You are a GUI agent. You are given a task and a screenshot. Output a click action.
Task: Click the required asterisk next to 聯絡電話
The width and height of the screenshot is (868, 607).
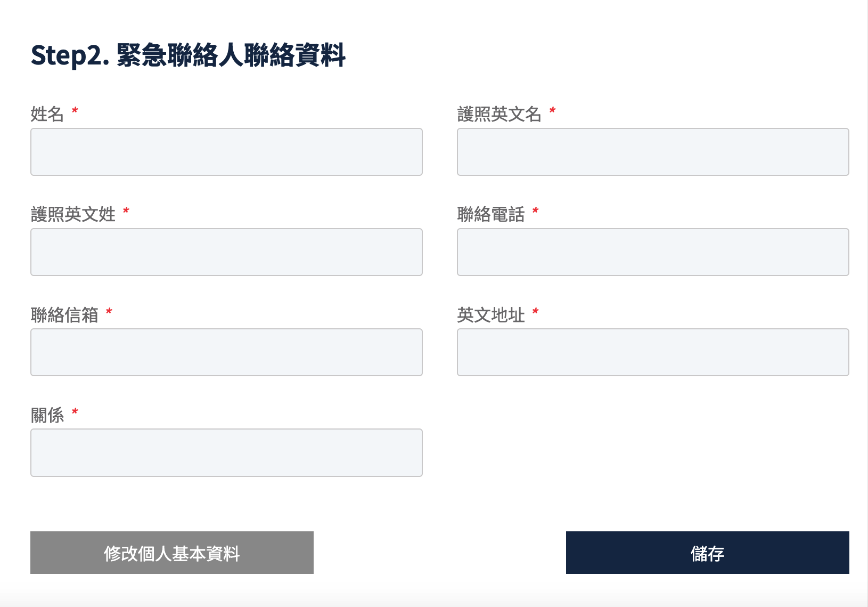tap(536, 211)
